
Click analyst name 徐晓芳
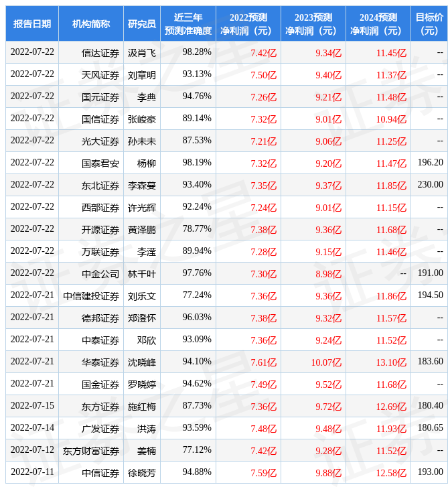pos(142,472)
